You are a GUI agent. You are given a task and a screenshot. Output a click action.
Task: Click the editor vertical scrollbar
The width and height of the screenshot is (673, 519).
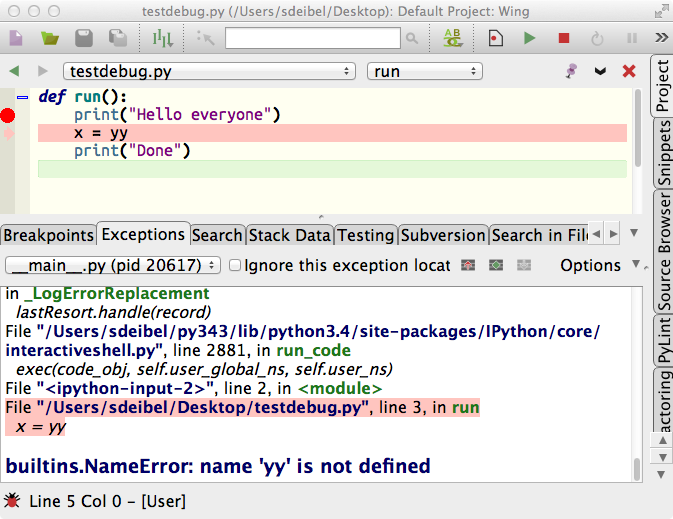click(638, 128)
